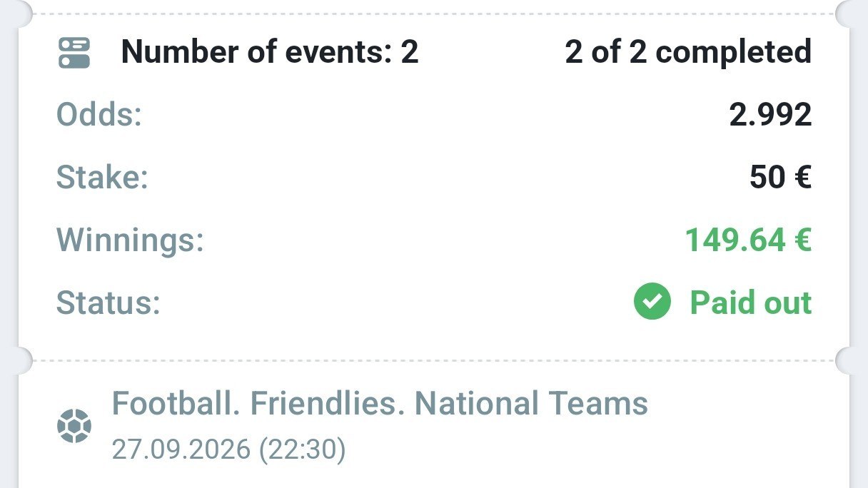
Task: Tap the green Paid out checkmark icon
Action: [x=652, y=301]
